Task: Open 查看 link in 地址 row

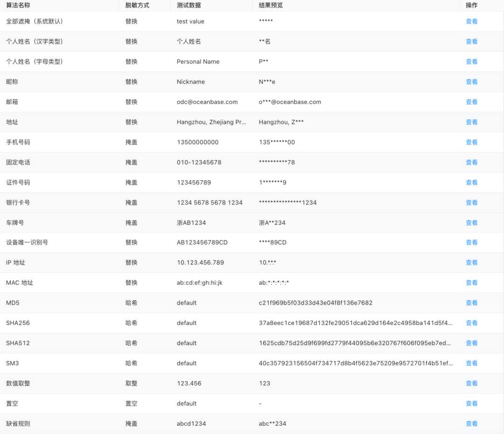Action: [x=471, y=122]
